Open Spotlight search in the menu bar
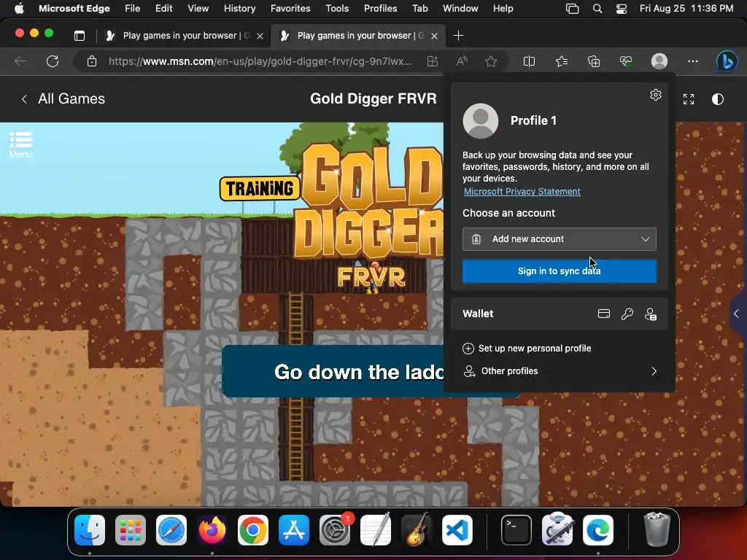 pyautogui.click(x=597, y=9)
